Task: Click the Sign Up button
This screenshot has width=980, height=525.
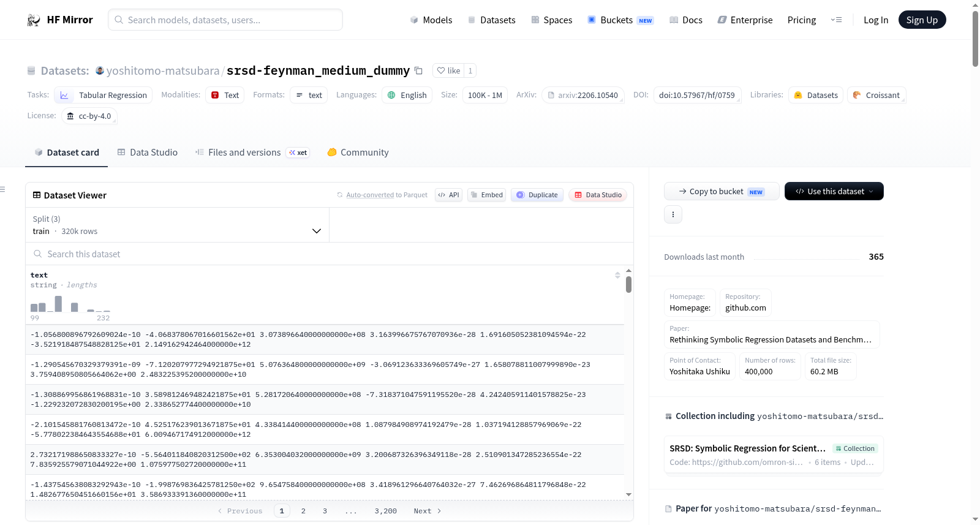Action: click(922, 20)
